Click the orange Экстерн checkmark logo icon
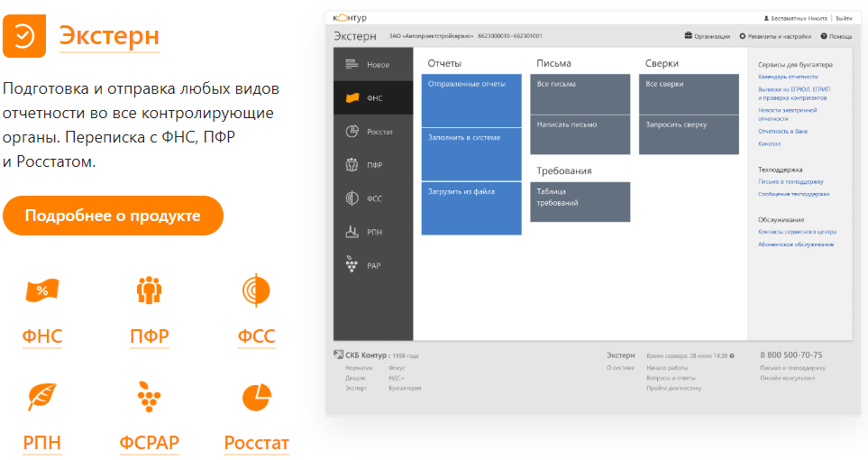This screenshot has height=460, width=868. (24, 36)
